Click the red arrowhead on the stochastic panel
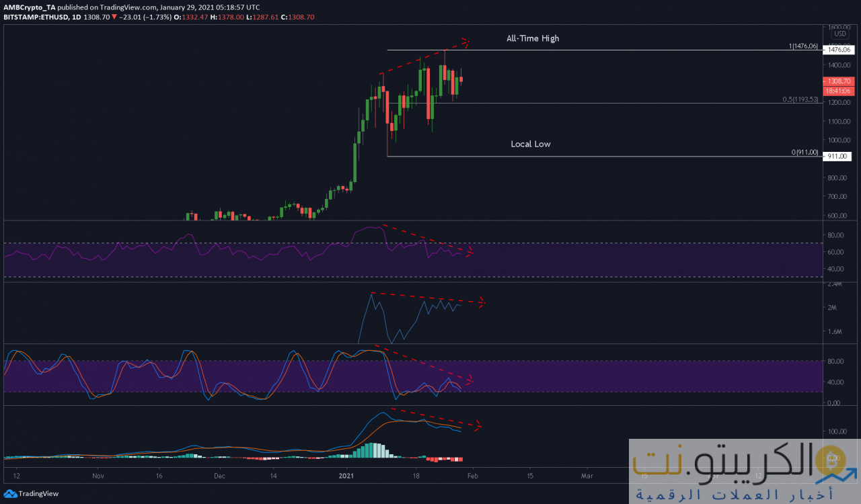This screenshot has width=861, height=504. tap(469, 381)
